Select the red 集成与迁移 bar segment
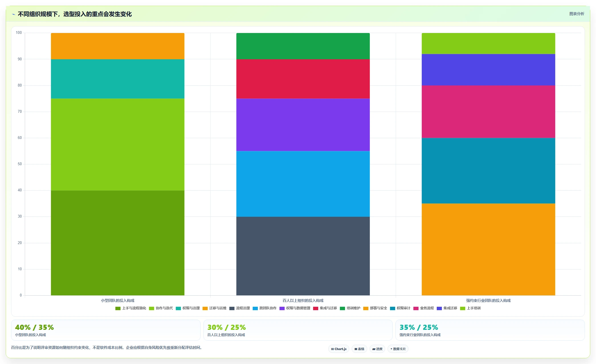The width and height of the screenshot is (596, 364). click(x=303, y=79)
